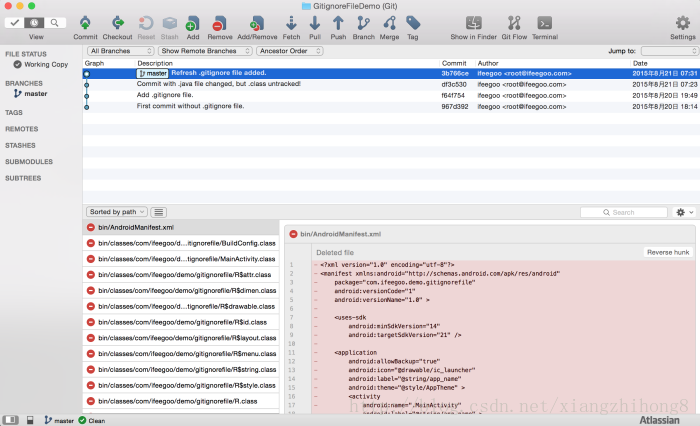Open Terminal from the toolbar
The width and height of the screenshot is (700, 426).
[x=545, y=23]
